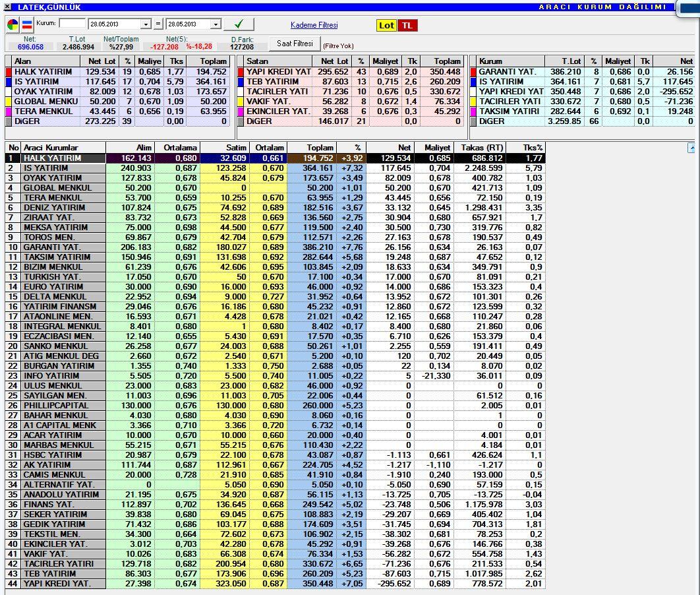Switch to the red-blue bar chart view icon
The image size is (700, 595).
click(27, 25)
